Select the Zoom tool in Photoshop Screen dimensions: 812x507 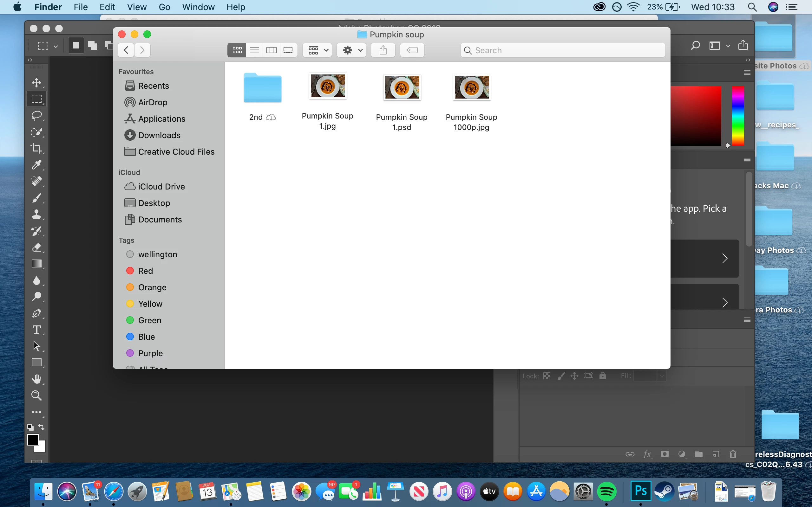36,395
